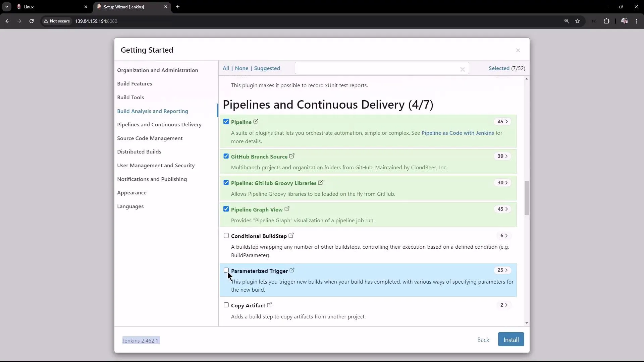
Task: Open the Chrome profile avatar icon
Action: 624,21
